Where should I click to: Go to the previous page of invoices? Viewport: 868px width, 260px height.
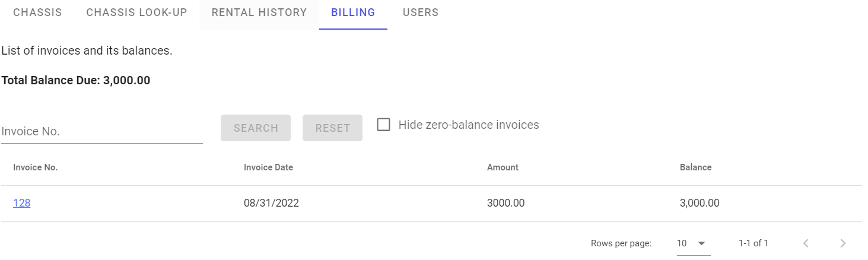click(806, 243)
